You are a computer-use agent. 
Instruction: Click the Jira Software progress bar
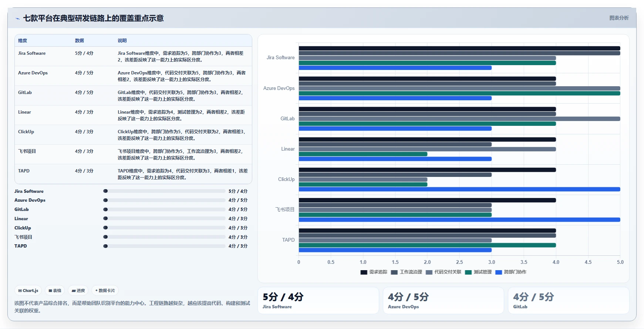164,191
